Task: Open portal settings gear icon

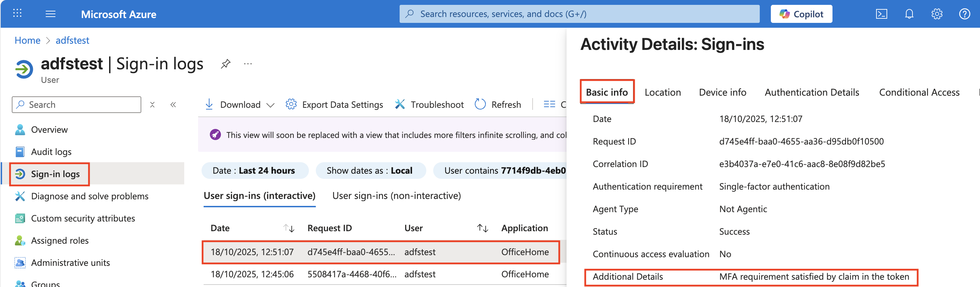Action: [936, 14]
